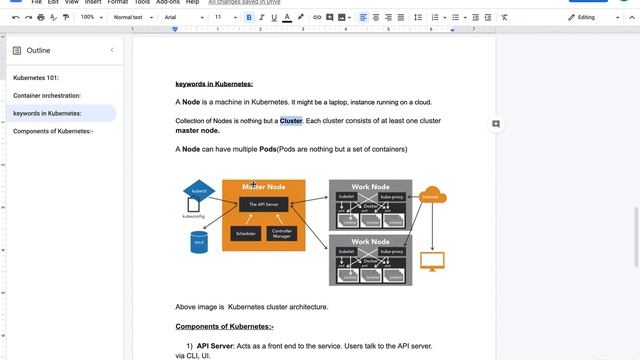Add a comment from the toolbar

(x=329, y=18)
